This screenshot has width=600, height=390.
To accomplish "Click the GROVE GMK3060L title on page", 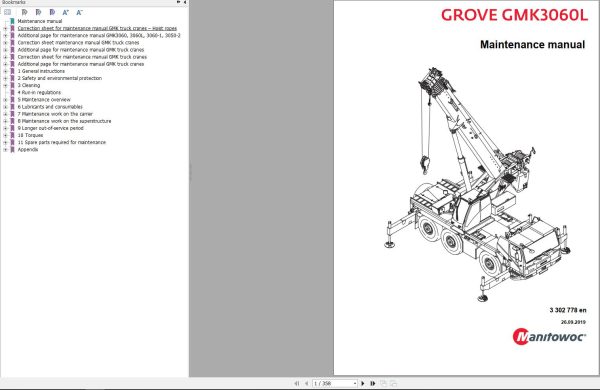I will coord(514,15).
